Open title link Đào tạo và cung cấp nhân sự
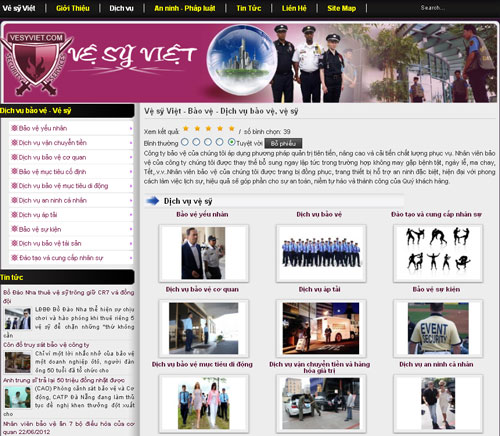This screenshot has height=436, width=500. 436,214
